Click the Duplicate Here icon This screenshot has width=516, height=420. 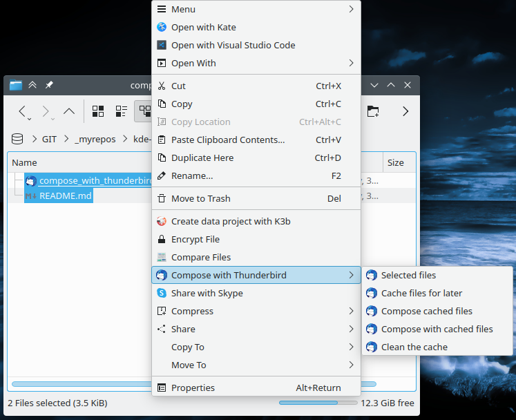[162, 157]
